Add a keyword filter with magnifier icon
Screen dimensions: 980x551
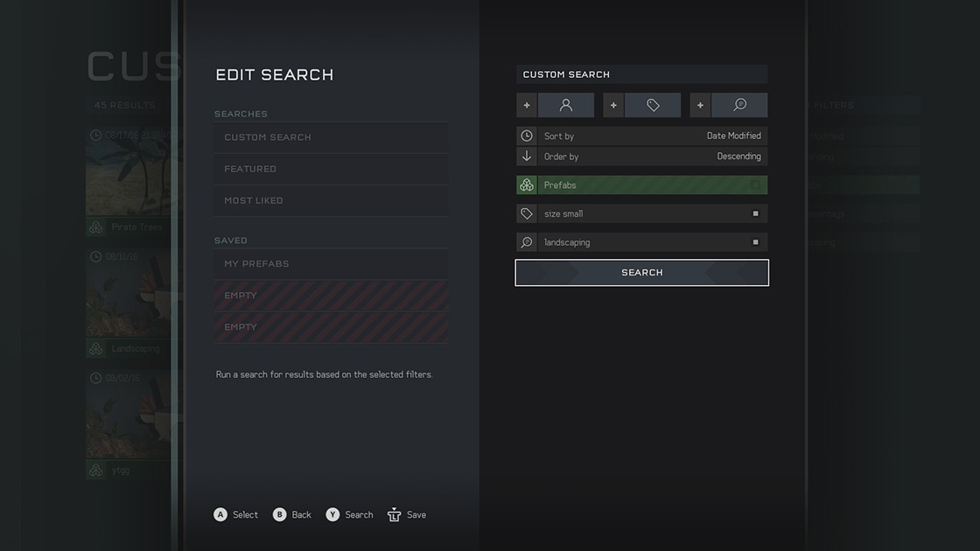[x=729, y=105]
